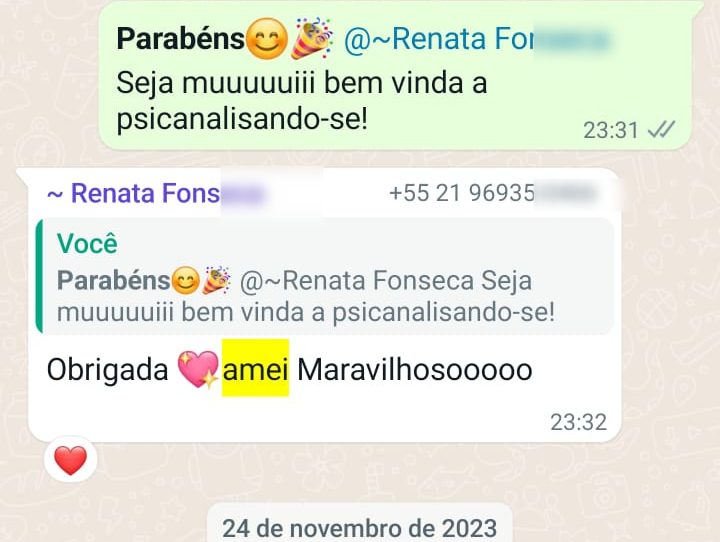720x542 pixels.
Task: Open the ~ Renata Fons sender profile
Action: click(156, 193)
